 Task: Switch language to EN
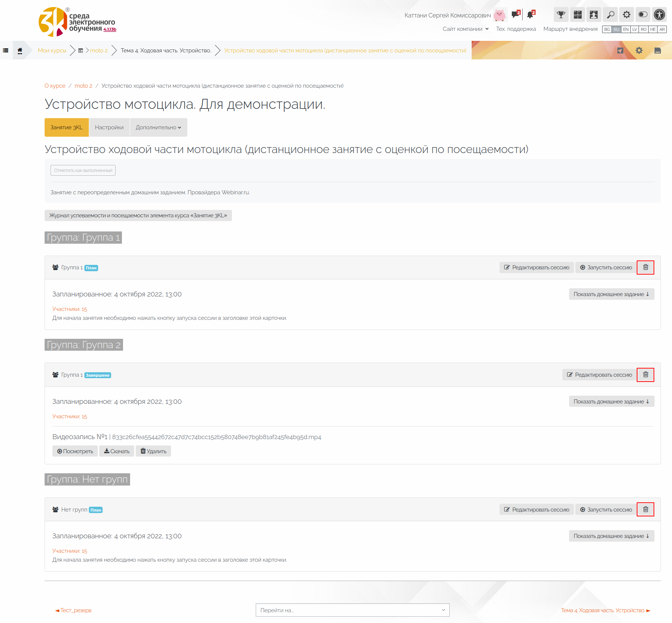tap(626, 29)
